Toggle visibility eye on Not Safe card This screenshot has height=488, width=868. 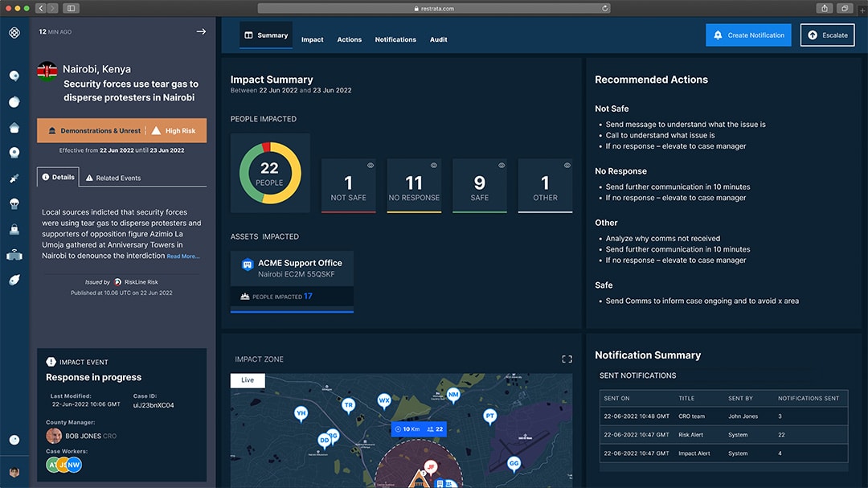pos(371,166)
